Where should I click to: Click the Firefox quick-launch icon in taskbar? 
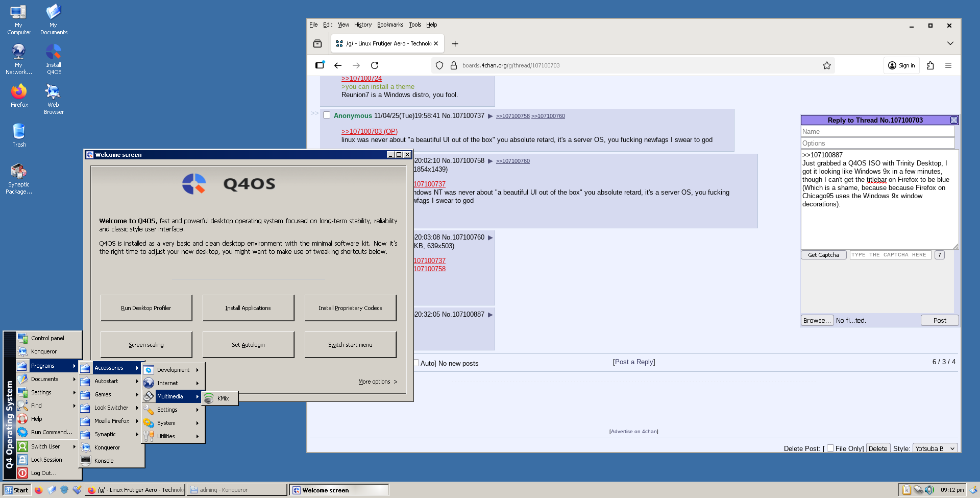click(x=38, y=490)
